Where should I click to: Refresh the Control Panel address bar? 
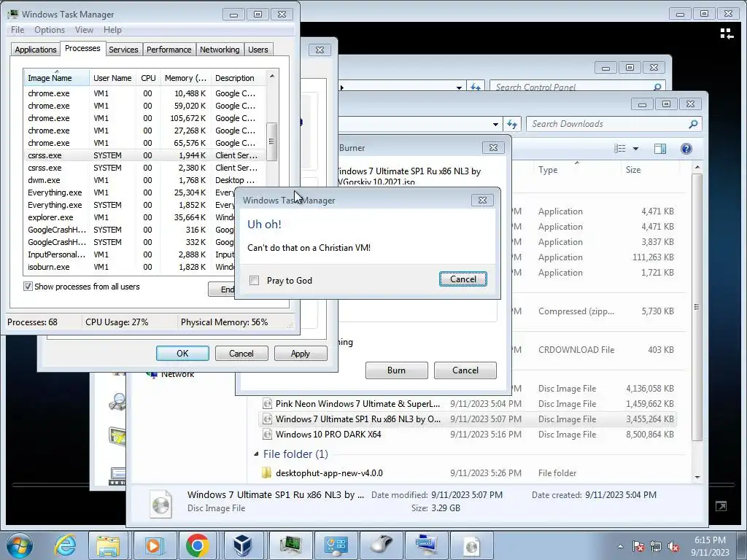pyautogui.click(x=476, y=87)
